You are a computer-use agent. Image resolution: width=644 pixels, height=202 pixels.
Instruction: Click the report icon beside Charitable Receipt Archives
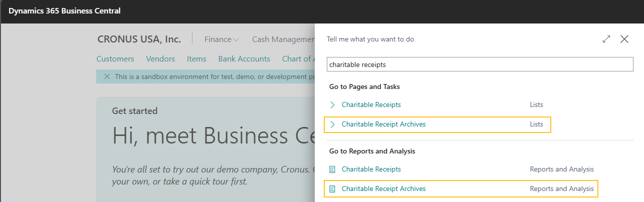point(332,189)
